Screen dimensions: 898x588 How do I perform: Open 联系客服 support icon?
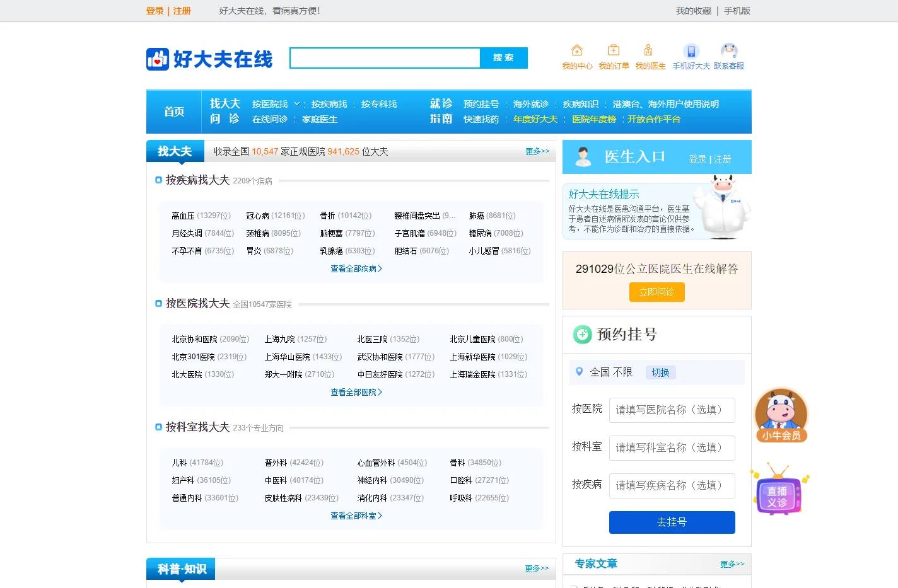729,51
